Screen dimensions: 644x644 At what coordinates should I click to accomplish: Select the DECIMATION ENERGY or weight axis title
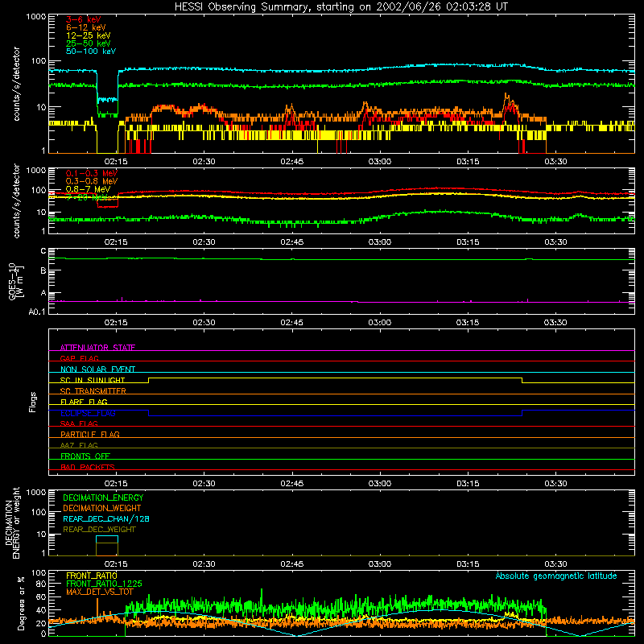[12, 522]
